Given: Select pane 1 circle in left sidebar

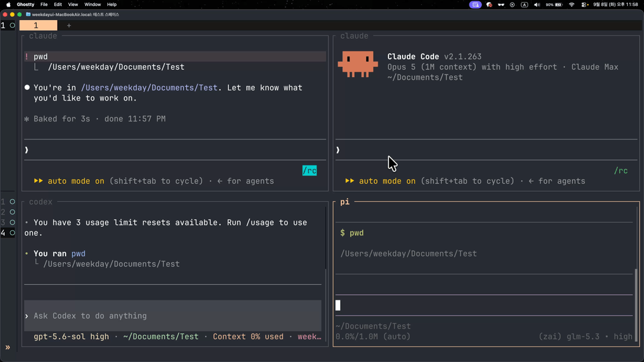Looking at the screenshot, I should [12, 202].
